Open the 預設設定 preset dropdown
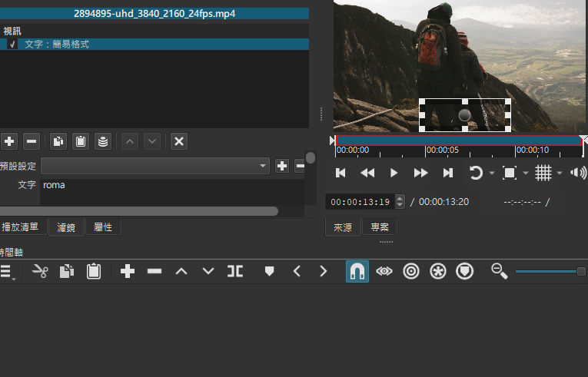588x377 pixels. click(x=155, y=166)
